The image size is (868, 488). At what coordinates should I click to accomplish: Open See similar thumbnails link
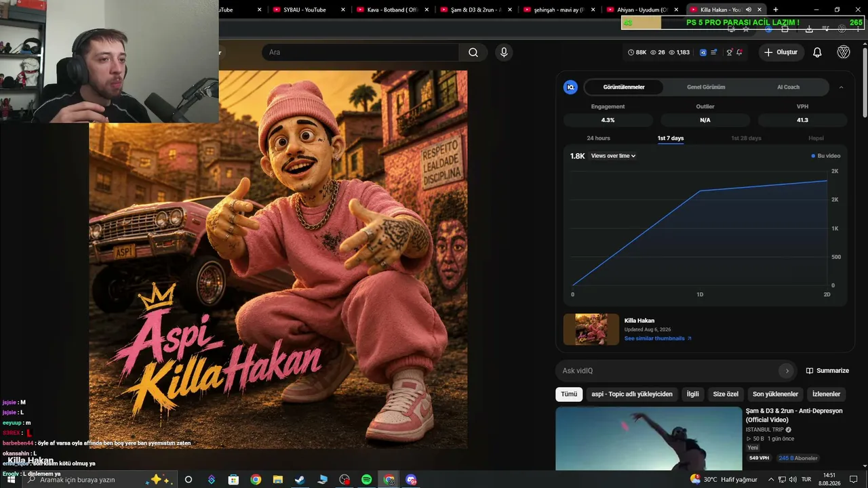(658, 338)
